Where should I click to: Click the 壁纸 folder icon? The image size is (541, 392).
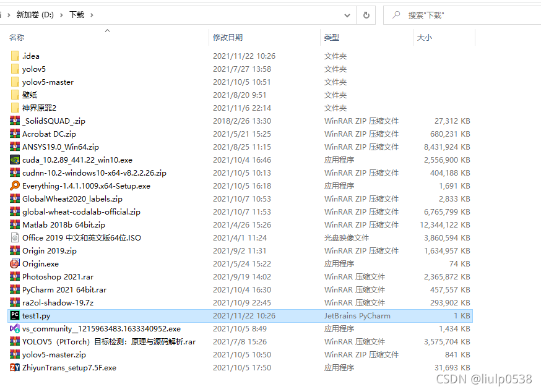[x=15, y=95]
